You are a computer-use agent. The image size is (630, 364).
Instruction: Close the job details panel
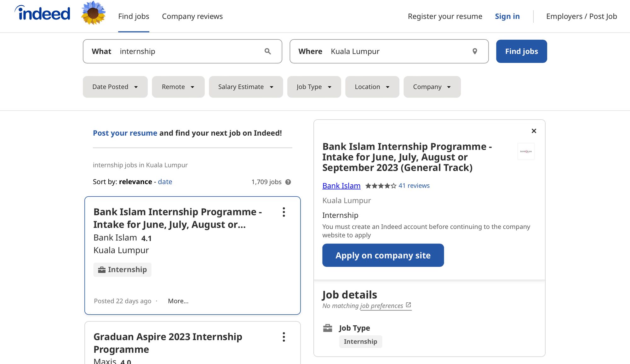tap(534, 131)
